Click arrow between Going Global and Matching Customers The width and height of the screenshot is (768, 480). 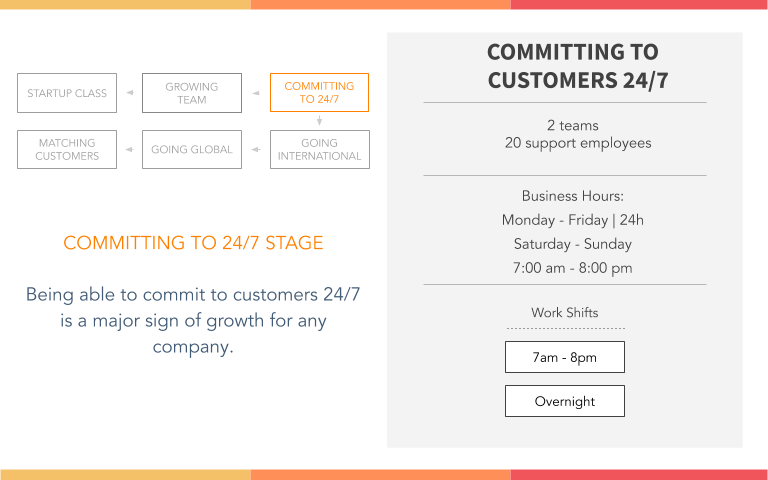(x=130, y=149)
